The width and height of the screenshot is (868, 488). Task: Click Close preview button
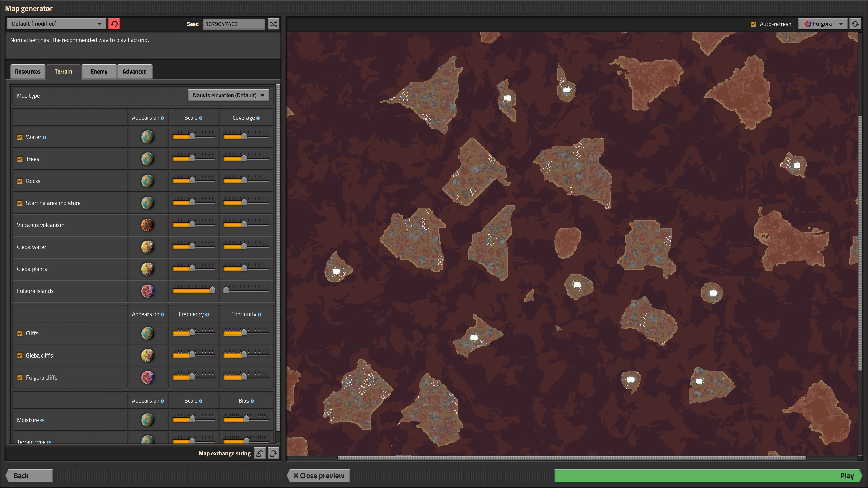click(x=318, y=475)
